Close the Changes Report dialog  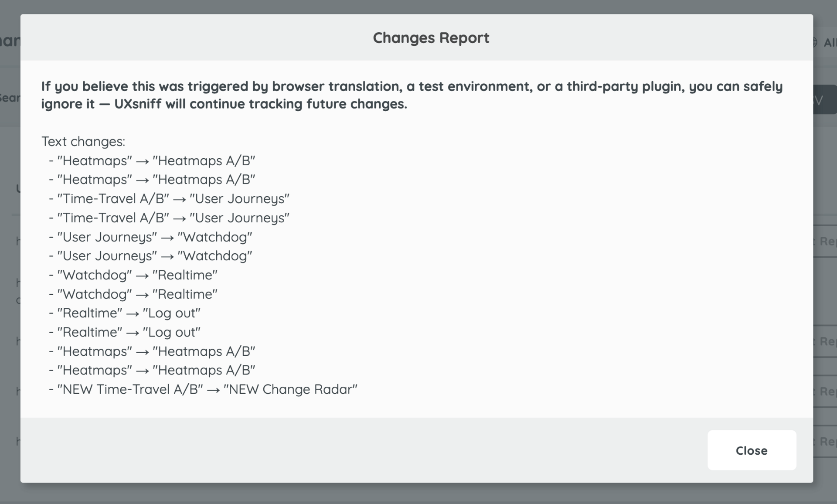751,450
